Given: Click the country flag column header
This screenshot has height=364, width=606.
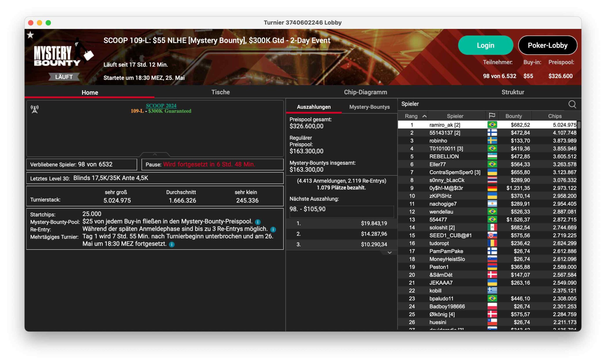Looking at the screenshot, I should (492, 116).
